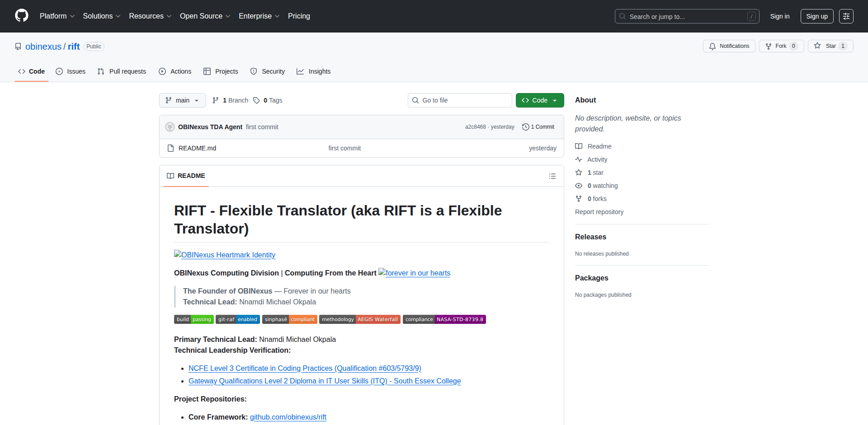Open the Releases section heading

590,237
